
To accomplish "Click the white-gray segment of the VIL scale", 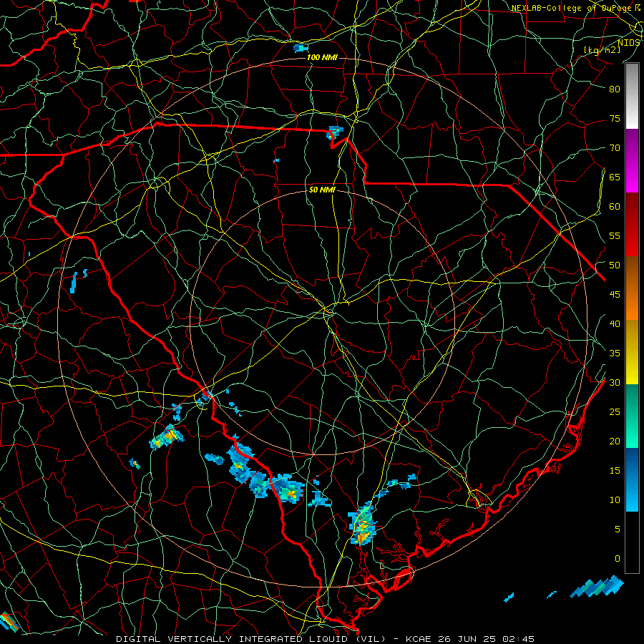I will (x=632, y=96).
